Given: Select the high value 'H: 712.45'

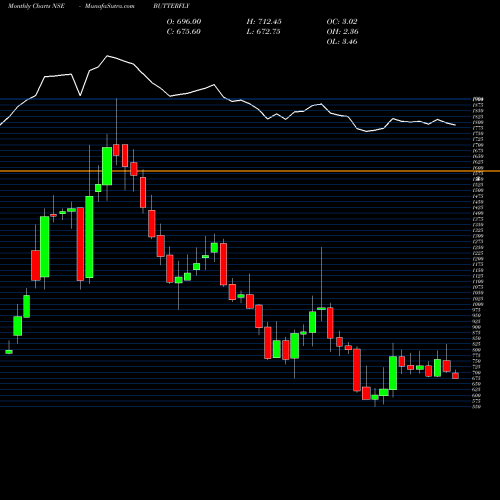Looking at the screenshot, I should click(x=264, y=22).
